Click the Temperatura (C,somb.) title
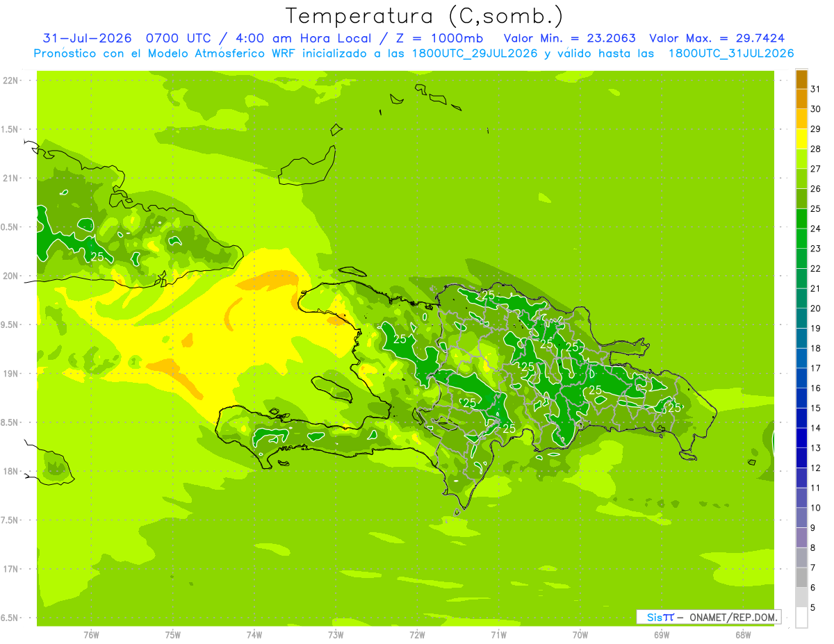 pyautogui.click(x=424, y=16)
